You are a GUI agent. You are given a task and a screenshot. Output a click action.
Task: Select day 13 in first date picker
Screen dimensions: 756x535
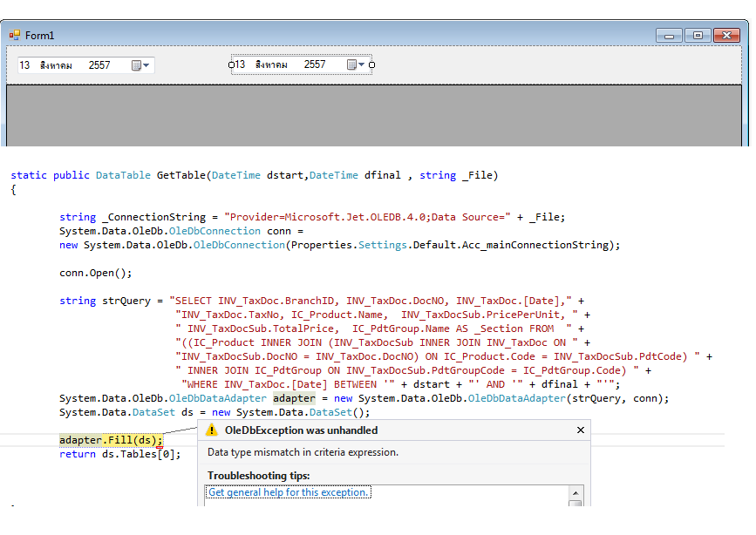coord(24,65)
